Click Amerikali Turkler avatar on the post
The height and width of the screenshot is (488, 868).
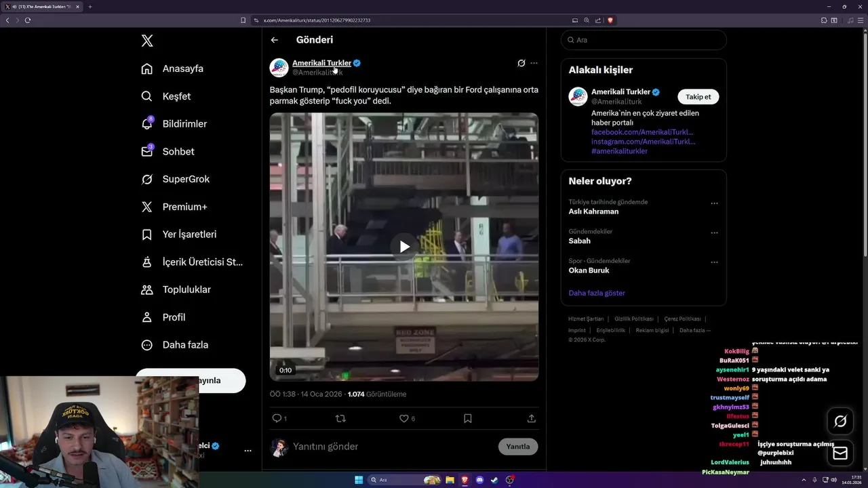click(x=279, y=68)
